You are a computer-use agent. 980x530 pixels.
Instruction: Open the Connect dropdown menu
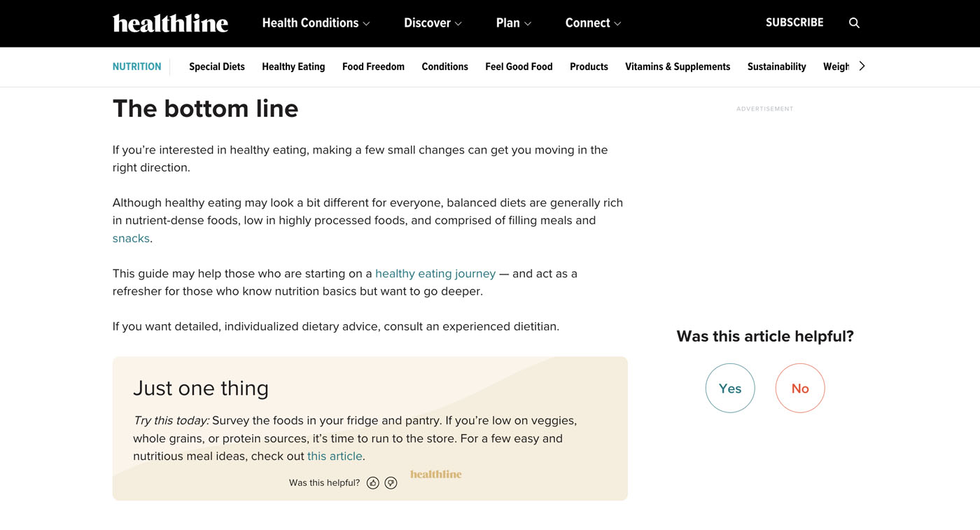pos(593,23)
